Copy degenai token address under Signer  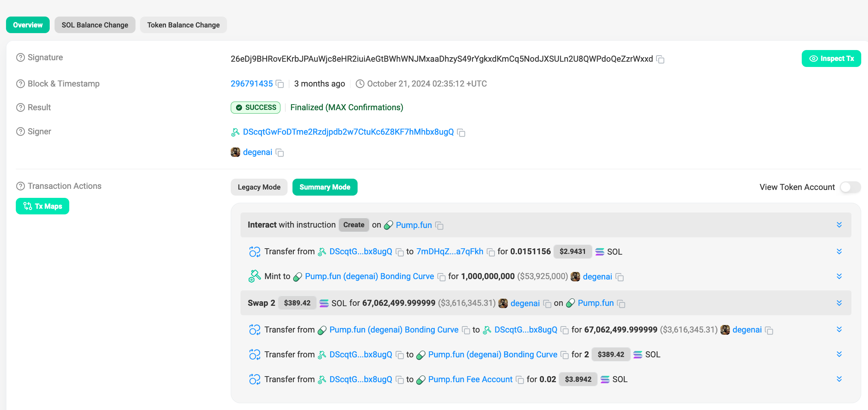point(280,152)
